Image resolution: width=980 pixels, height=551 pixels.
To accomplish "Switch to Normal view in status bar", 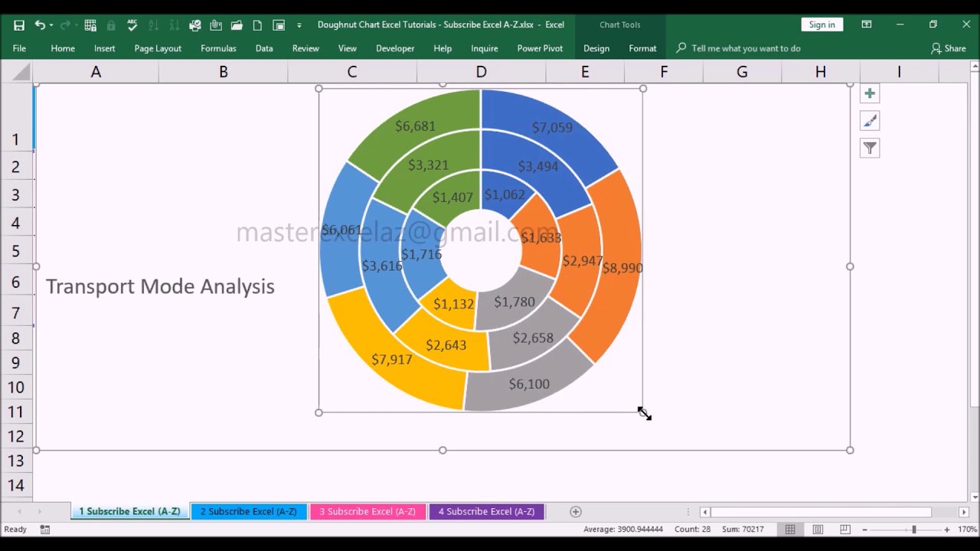I will [x=790, y=530].
